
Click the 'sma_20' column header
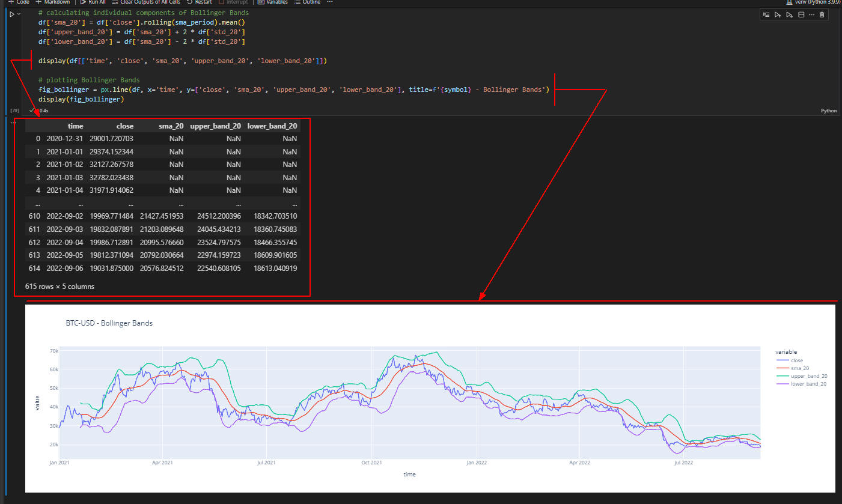[x=171, y=126]
